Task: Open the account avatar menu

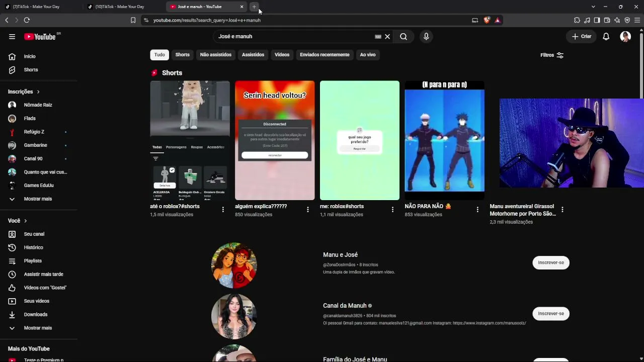Action: point(625,36)
